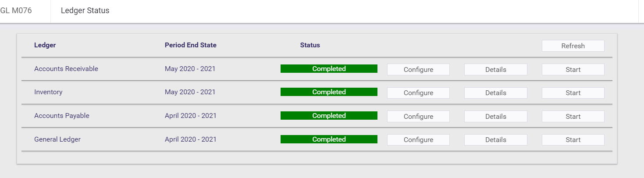This screenshot has height=178, width=644.
Task: Configure the Accounts Receivable ledger
Action: (418, 70)
